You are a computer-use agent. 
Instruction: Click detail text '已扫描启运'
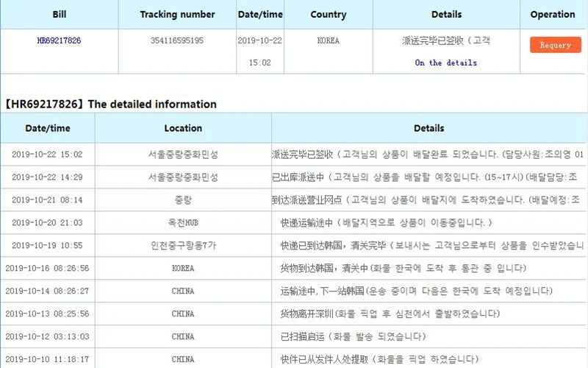point(303,336)
